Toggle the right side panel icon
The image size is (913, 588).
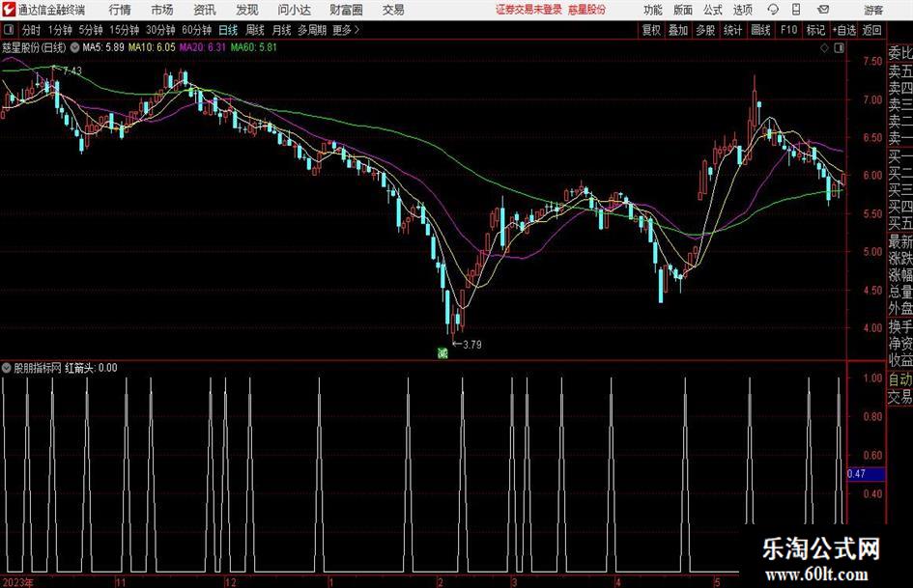click(x=839, y=48)
